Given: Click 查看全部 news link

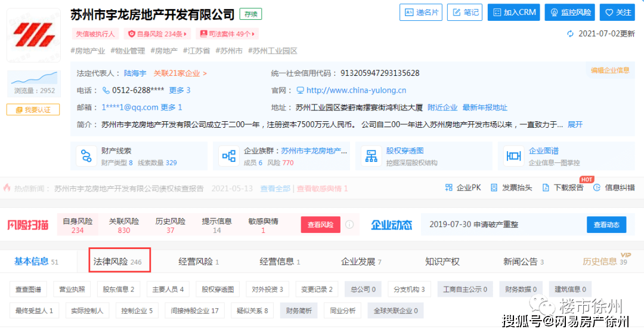Looking at the screenshot, I should tap(275, 189).
